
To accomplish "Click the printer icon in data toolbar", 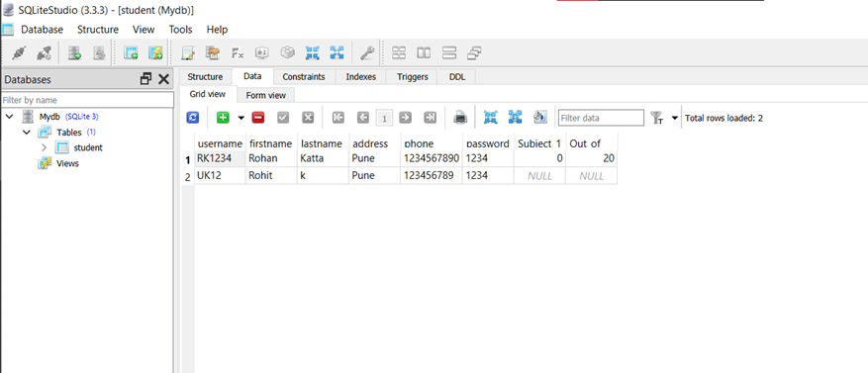I will 460,118.
